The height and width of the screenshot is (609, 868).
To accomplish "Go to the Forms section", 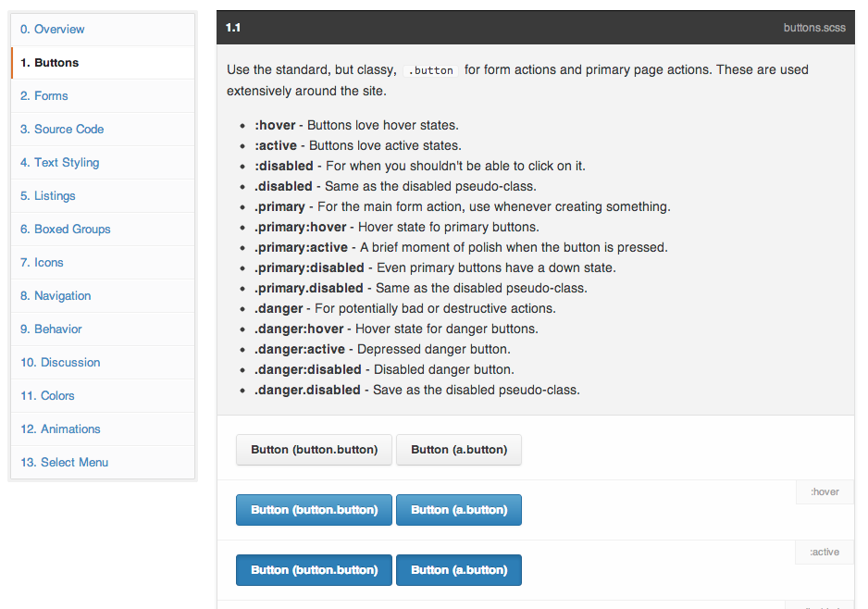I will [44, 96].
